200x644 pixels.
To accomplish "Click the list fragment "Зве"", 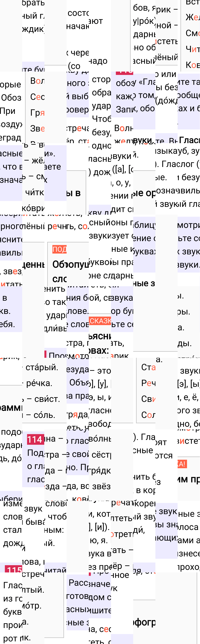I will tap(37, 128).
